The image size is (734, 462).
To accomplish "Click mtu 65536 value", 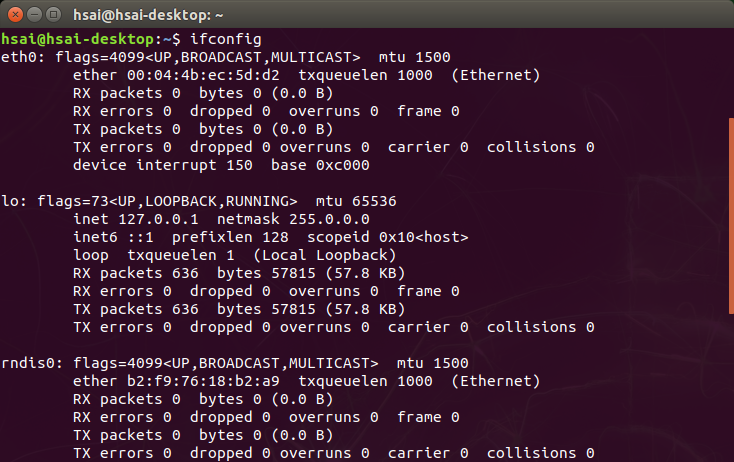I will (356, 201).
